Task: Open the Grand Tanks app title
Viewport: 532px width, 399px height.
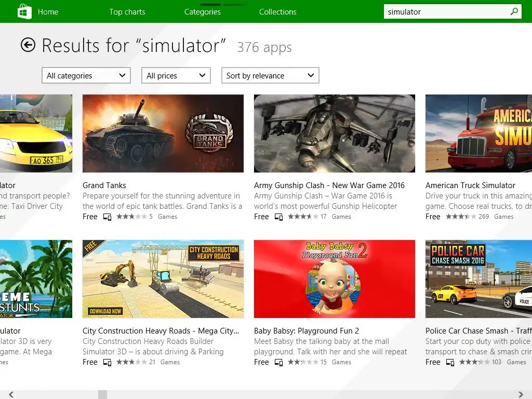Action: coord(104,185)
